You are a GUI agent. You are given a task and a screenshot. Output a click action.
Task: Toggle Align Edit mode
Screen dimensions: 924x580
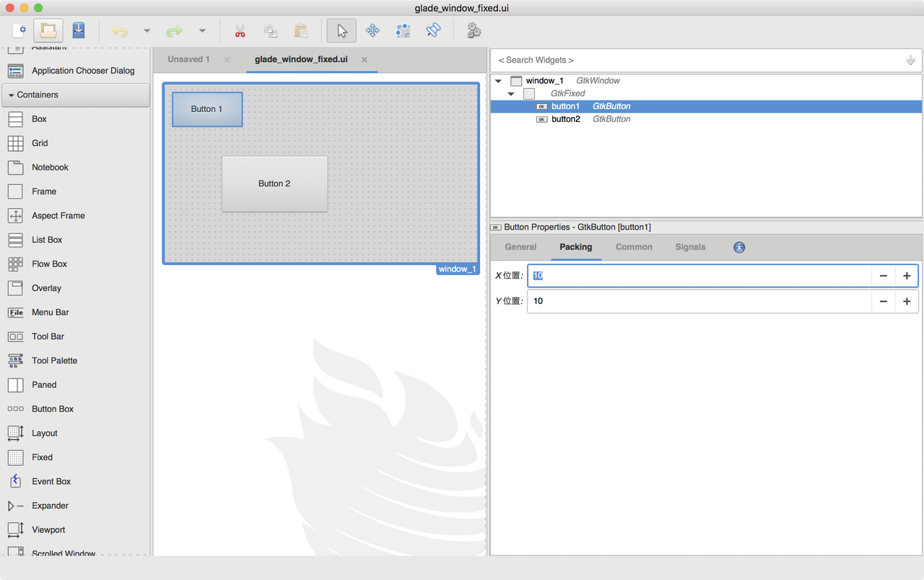click(403, 30)
